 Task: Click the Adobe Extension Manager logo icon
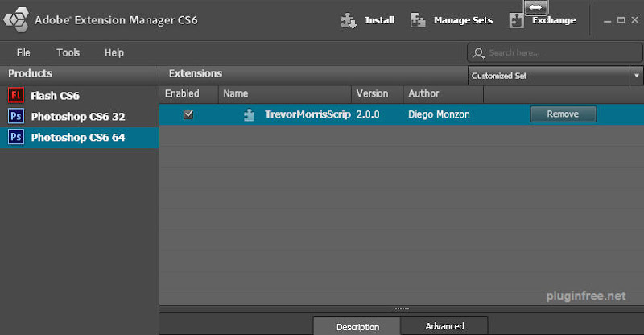16,19
